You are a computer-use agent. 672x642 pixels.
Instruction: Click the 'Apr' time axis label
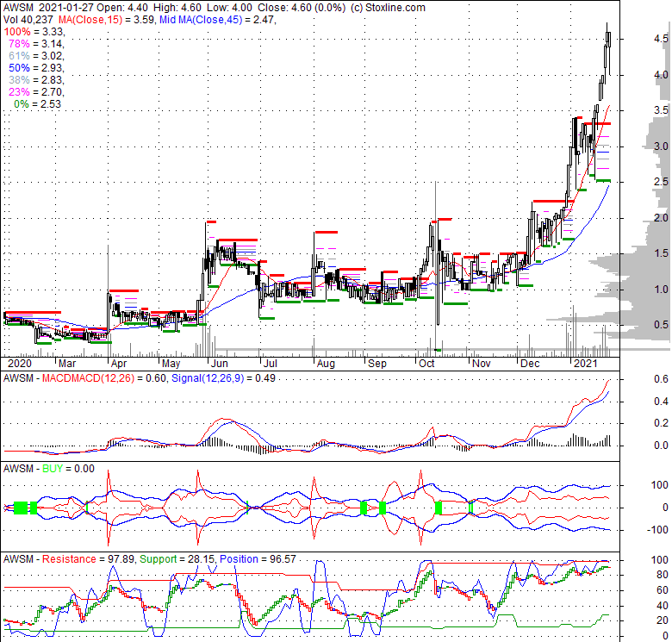119,364
